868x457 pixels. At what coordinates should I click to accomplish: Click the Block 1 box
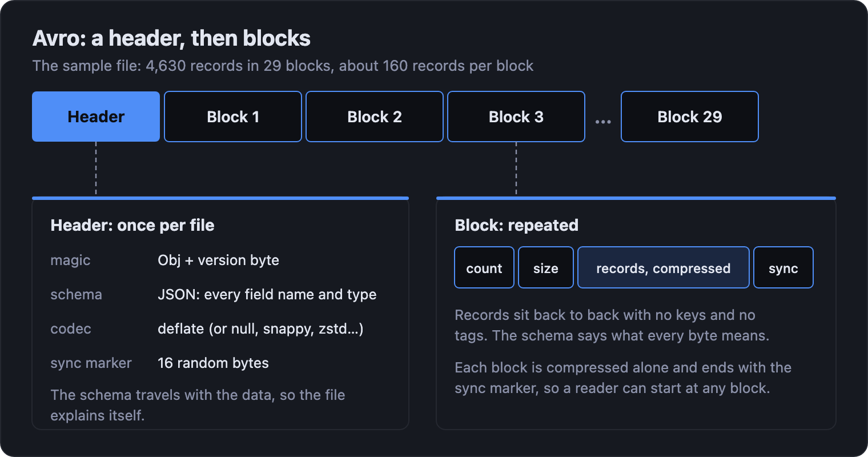click(233, 117)
